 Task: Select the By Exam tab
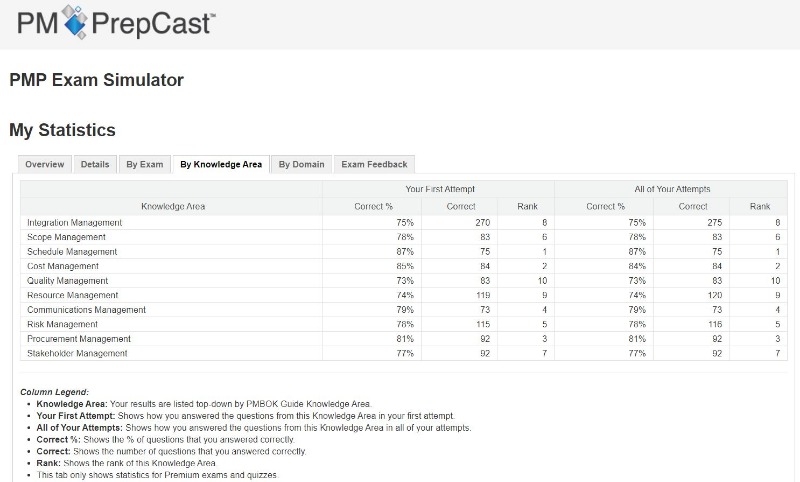pyautogui.click(x=145, y=164)
